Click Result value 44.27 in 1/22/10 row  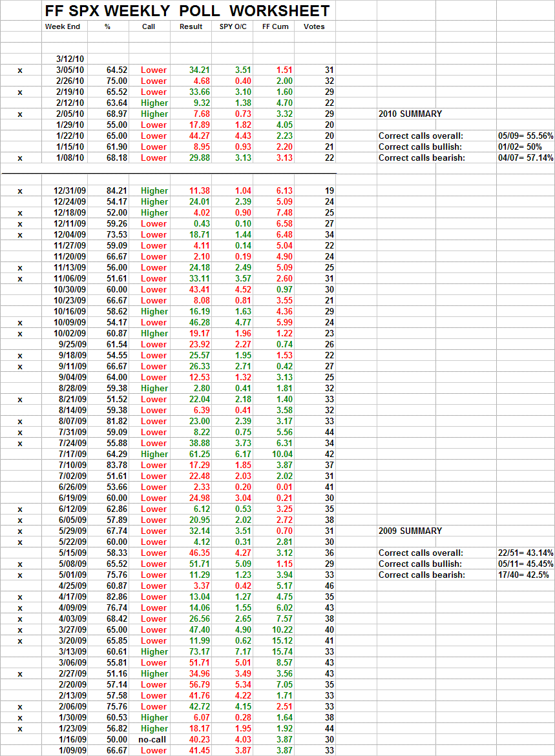click(200, 136)
